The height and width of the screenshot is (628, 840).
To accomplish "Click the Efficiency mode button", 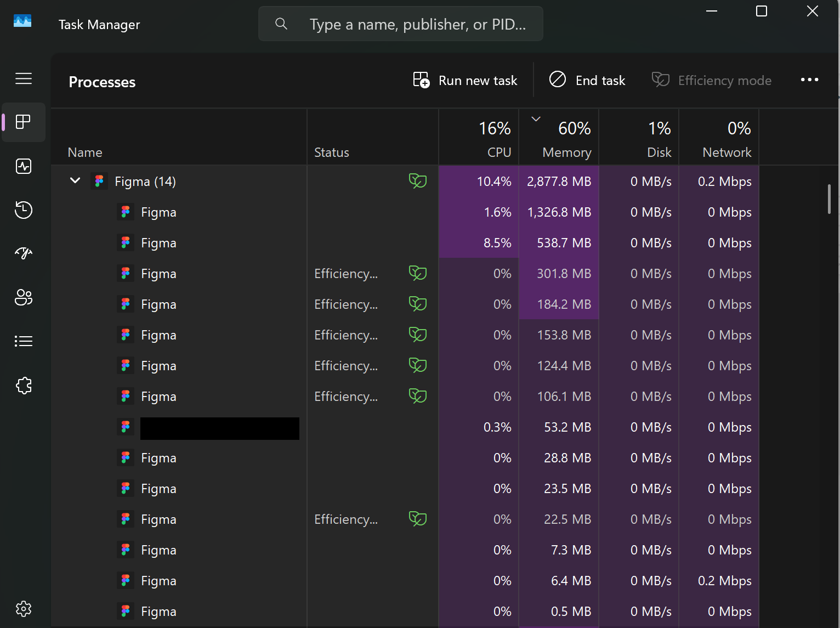I will click(712, 80).
